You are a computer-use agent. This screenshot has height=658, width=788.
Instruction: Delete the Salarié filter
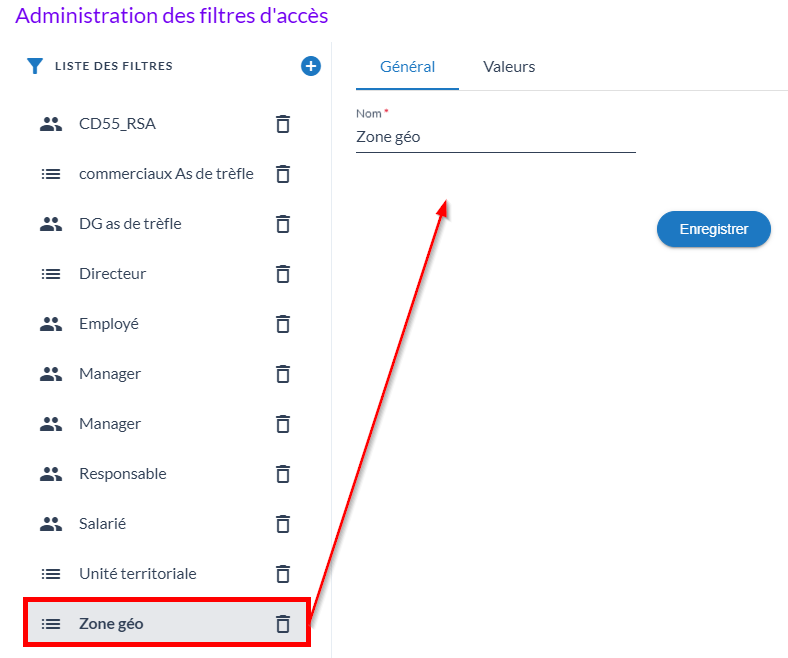point(283,524)
